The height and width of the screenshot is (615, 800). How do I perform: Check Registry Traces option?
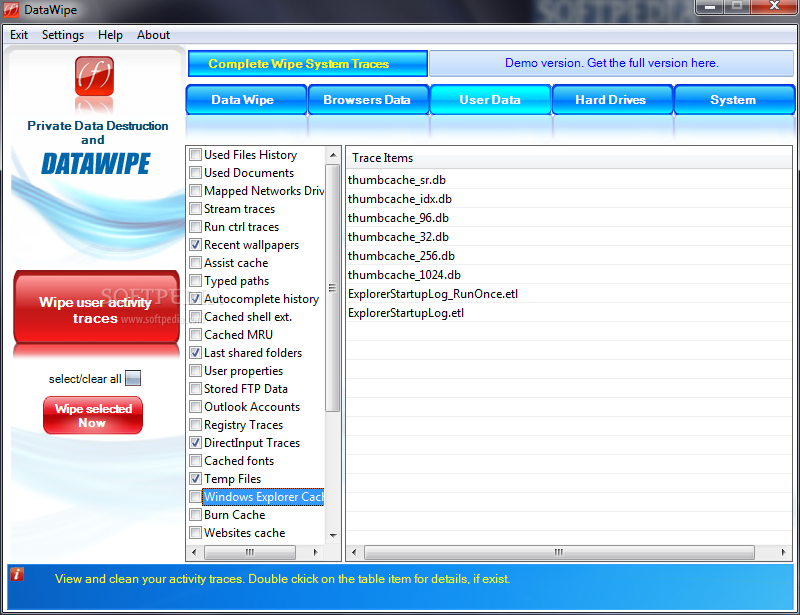[x=195, y=425]
